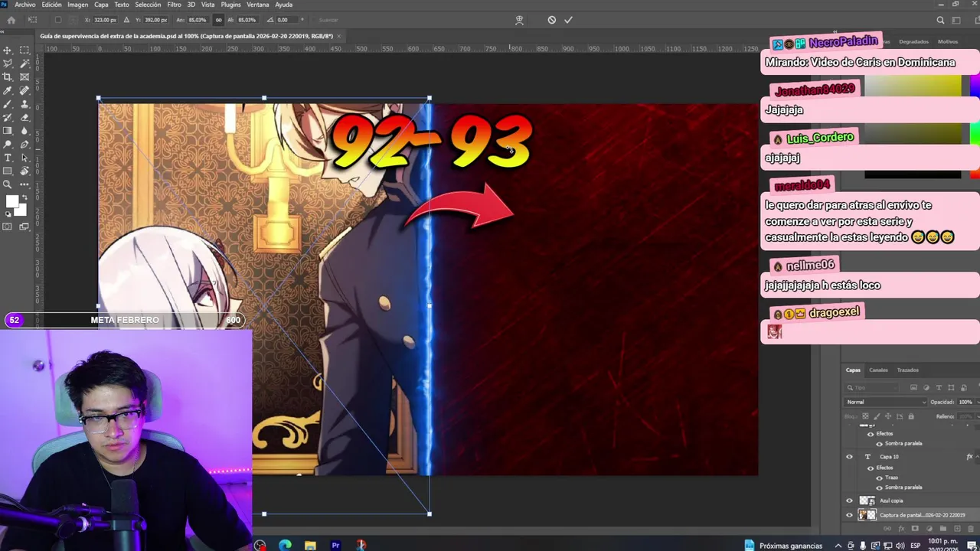Screen dimensions: 980x551
Task: Click the delete layer trash icon
Action: coord(971,528)
